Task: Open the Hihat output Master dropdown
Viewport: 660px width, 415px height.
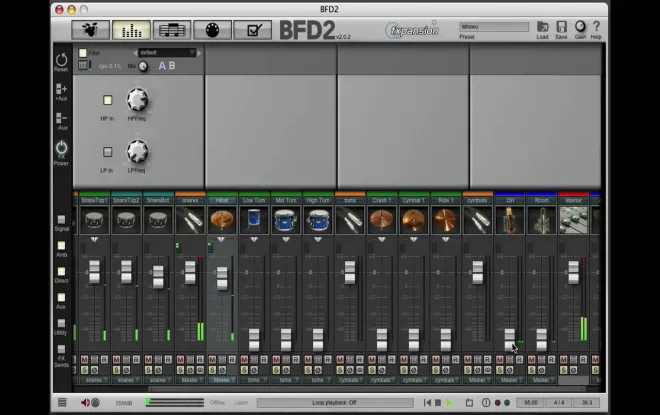Action: 222,380
